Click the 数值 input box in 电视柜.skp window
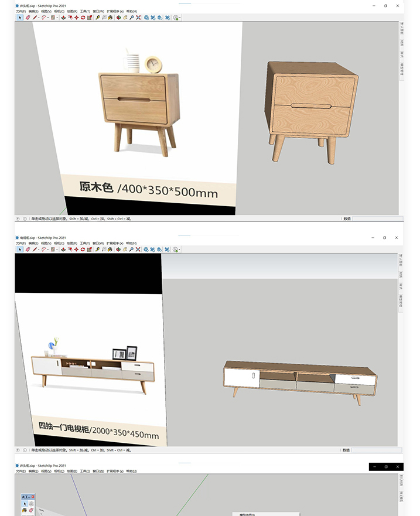Screen dimensions: 420x516 [x=377, y=450]
